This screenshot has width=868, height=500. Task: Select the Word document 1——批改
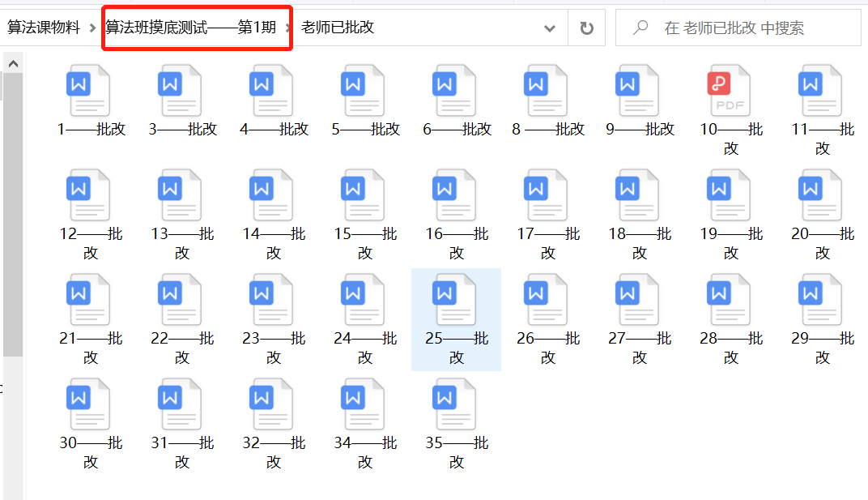tap(89, 90)
